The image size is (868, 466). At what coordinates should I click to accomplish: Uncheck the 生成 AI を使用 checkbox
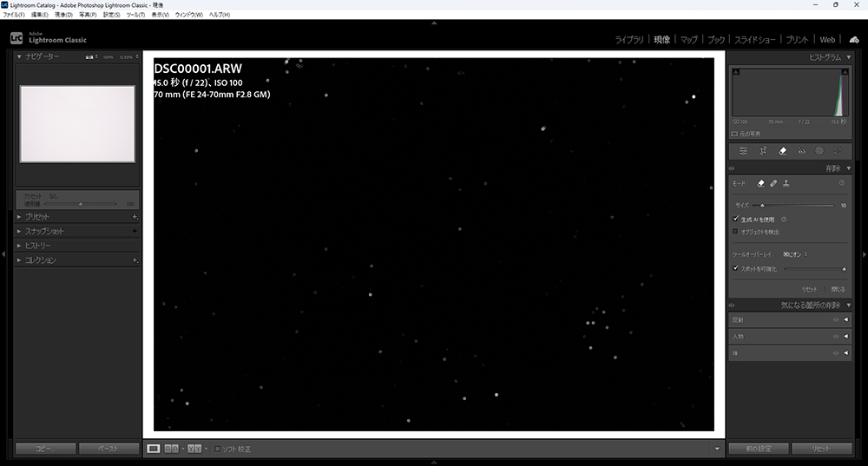(x=736, y=220)
